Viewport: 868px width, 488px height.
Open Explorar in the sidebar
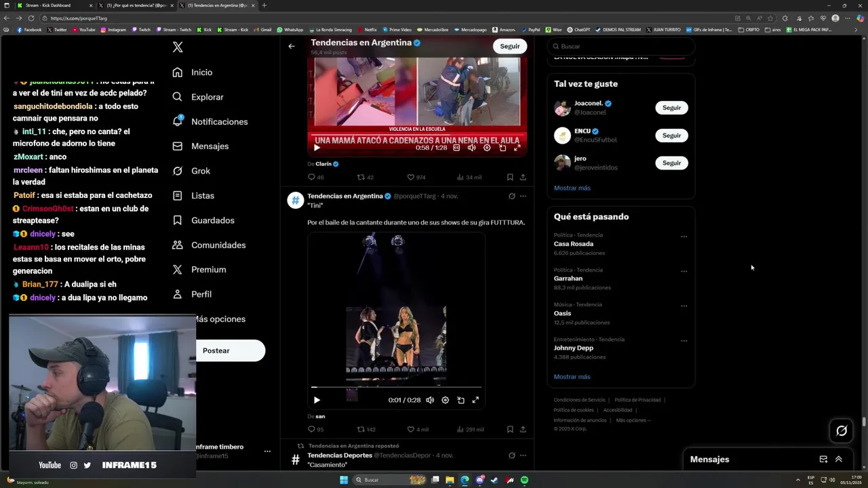click(198, 97)
